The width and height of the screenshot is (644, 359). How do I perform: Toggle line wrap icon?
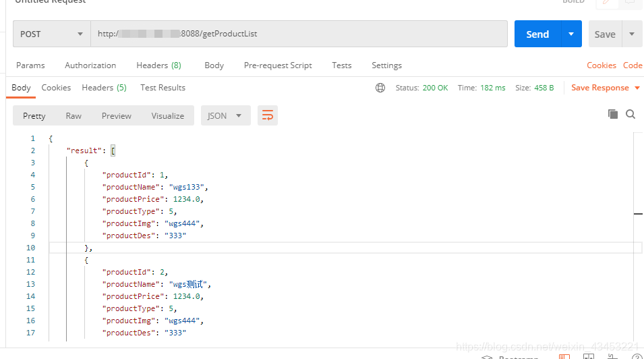coord(267,115)
